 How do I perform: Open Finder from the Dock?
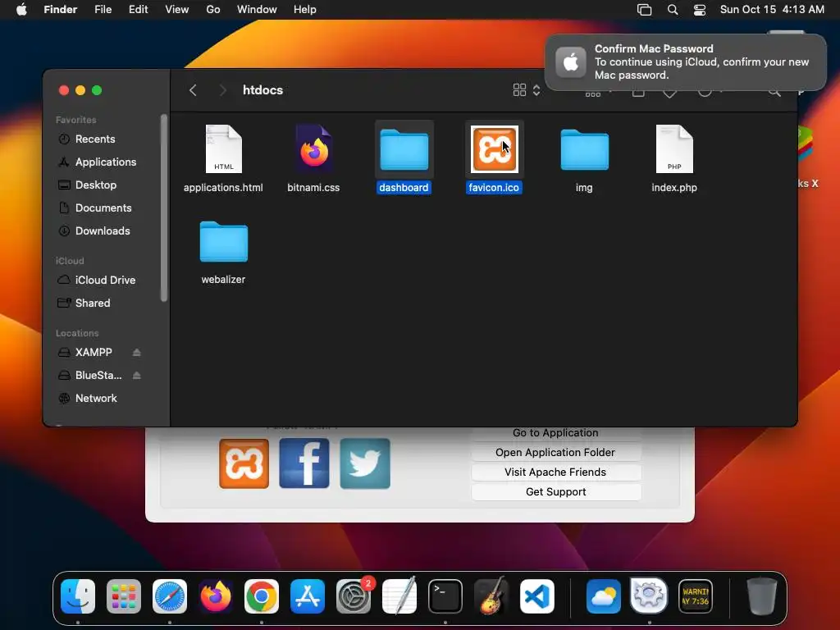(x=78, y=596)
